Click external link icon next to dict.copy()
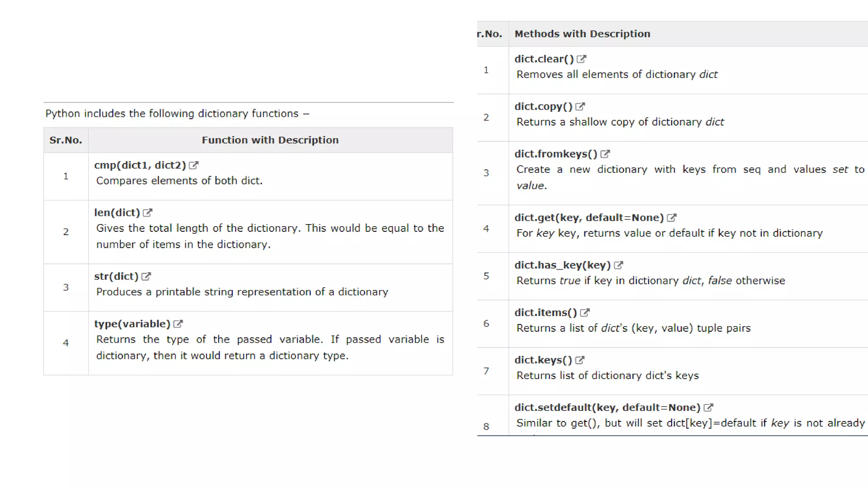Image resolution: width=868 pixels, height=488 pixels. (580, 107)
